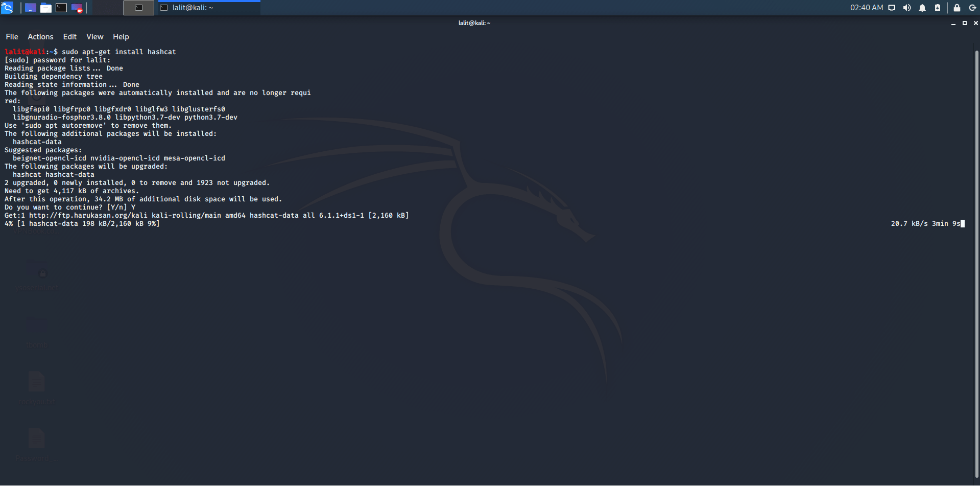Image resolution: width=980 pixels, height=486 pixels.
Task: Lock the screen using the padlock icon
Action: pyautogui.click(x=957, y=8)
